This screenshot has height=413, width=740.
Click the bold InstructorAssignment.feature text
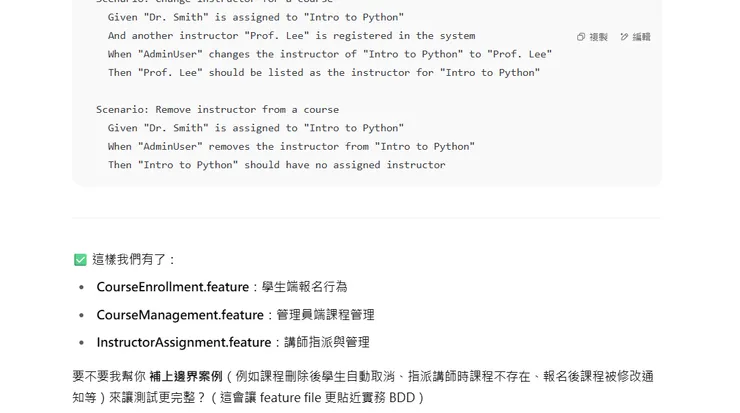click(x=183, y=343)
